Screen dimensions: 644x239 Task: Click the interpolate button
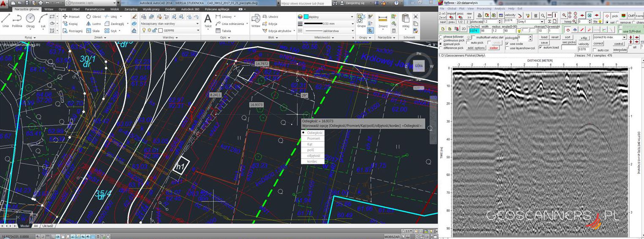click(x=620, y=49)
